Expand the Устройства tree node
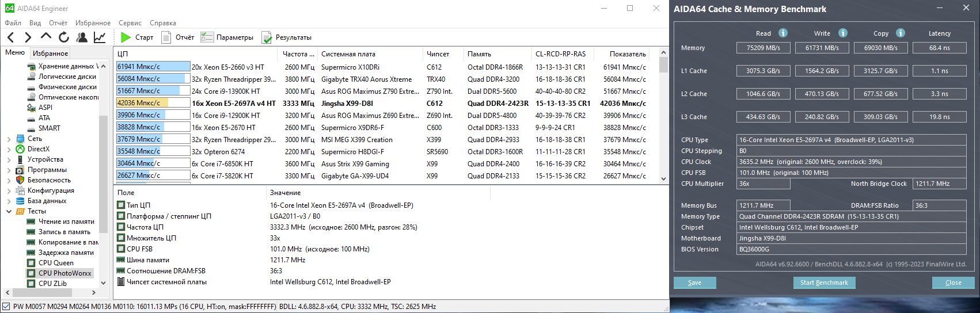 click(x=9, y=159)
